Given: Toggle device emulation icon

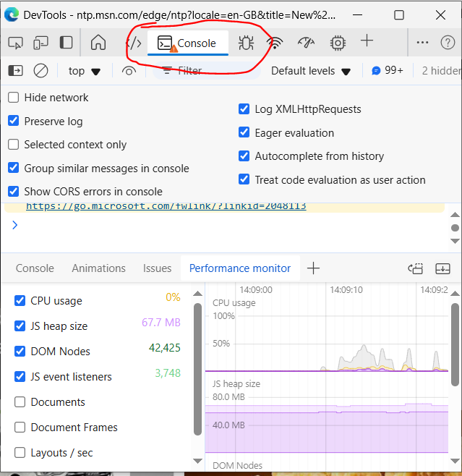Looking at the screenshot, I should pos(40,43).
